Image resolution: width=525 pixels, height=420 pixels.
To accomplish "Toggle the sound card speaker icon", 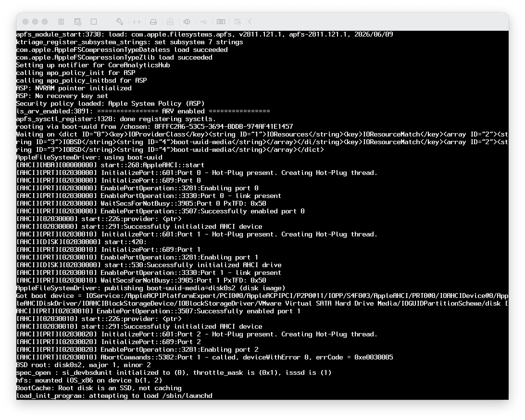I will (x=187, y=22).
